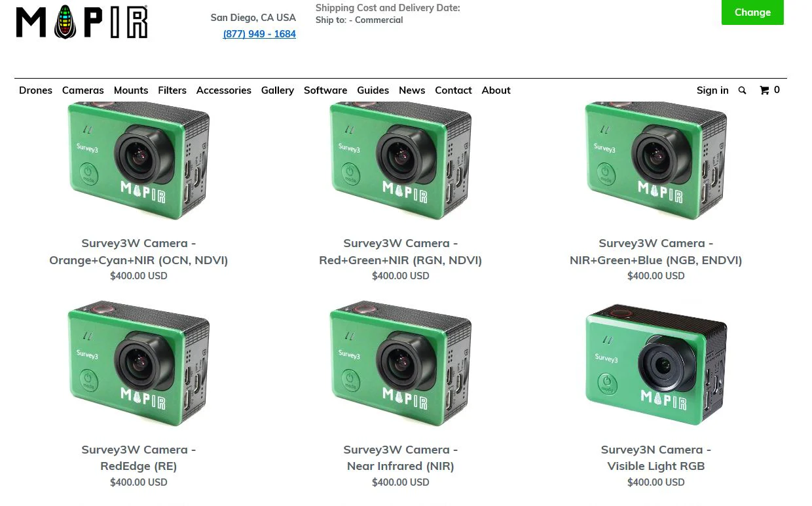
Task: Open the Gallery page
Action: click(x=278, y=90)
